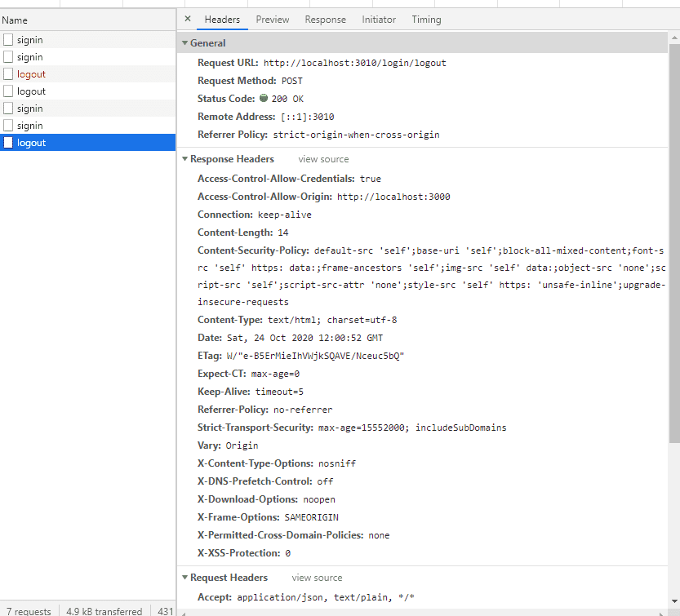Select the red failed logout request
680x616 pixels.
point(87,74)
